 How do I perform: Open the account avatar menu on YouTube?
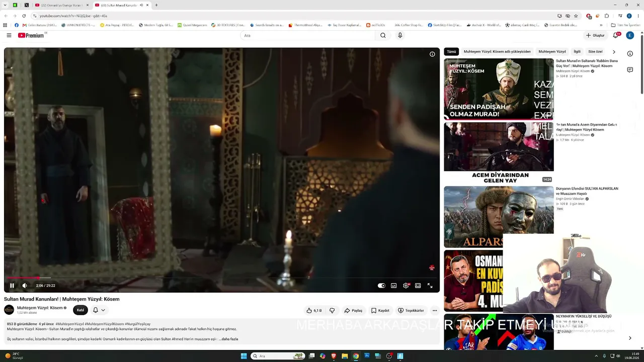click(x=630, y=35)
